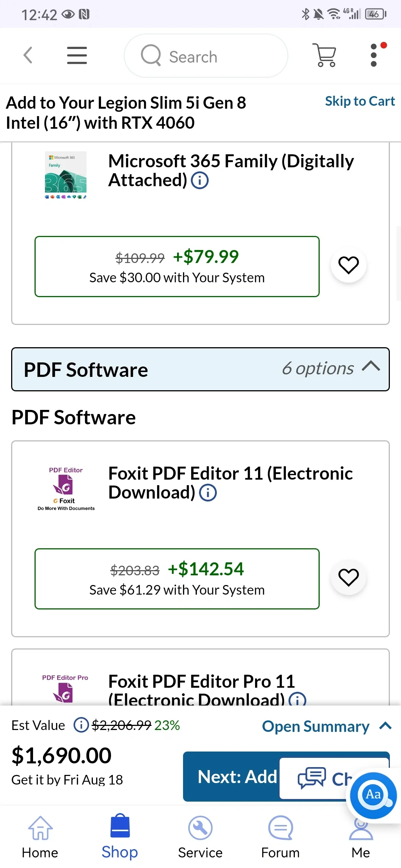The height and width of the screenshot is (868, 401).
Task: Expand Open Summary panel
Action: coord(326,726)
